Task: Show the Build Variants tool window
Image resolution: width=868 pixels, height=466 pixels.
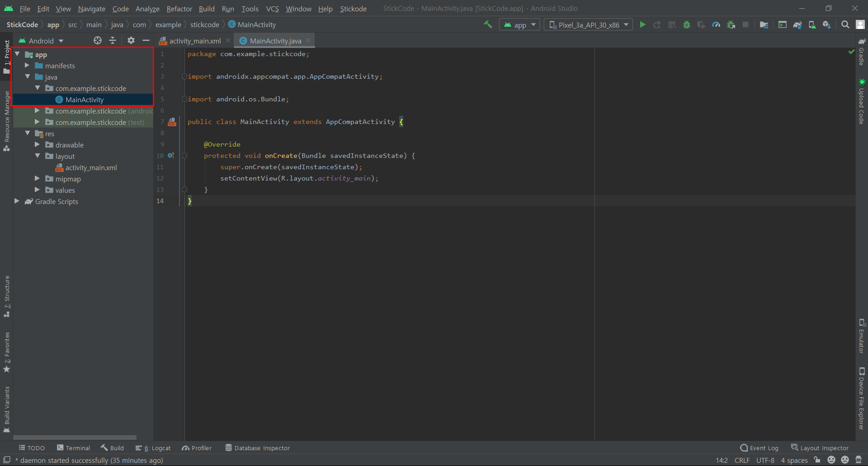Action: pos(7,409)
